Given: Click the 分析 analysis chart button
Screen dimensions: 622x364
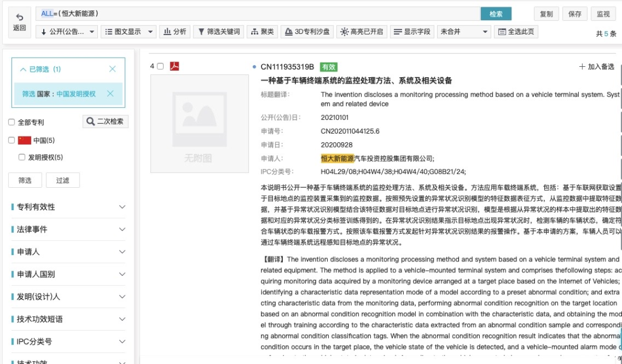Looking at the screenshot, I should (x=175, y=32).
